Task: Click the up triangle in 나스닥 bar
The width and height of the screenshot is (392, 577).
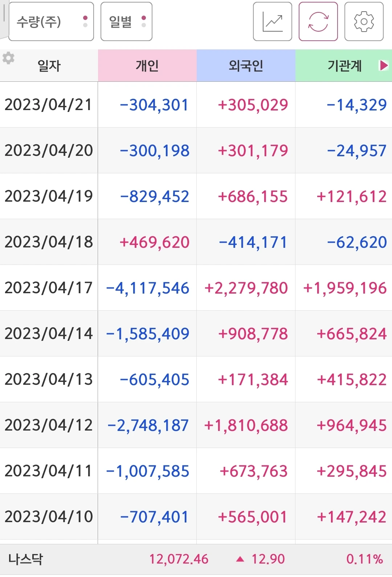Action: point(240,559)
